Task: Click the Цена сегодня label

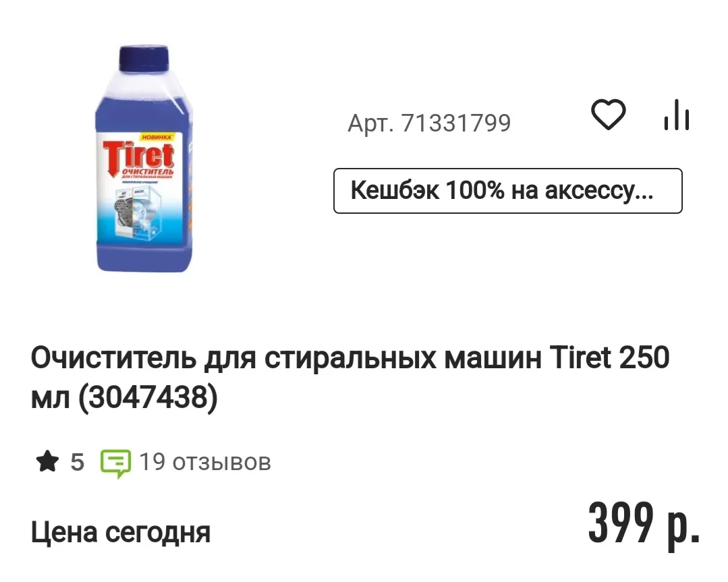Action: click(121, 532)
